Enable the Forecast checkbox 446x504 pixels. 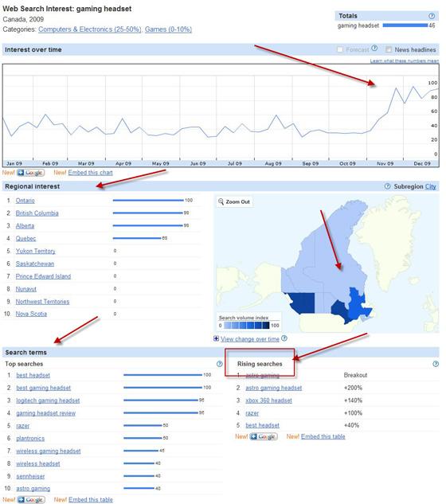(x=339, y=49)
